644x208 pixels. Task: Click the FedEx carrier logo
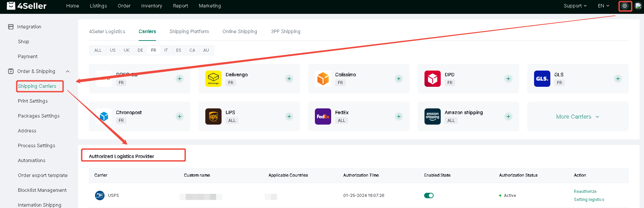323,116
